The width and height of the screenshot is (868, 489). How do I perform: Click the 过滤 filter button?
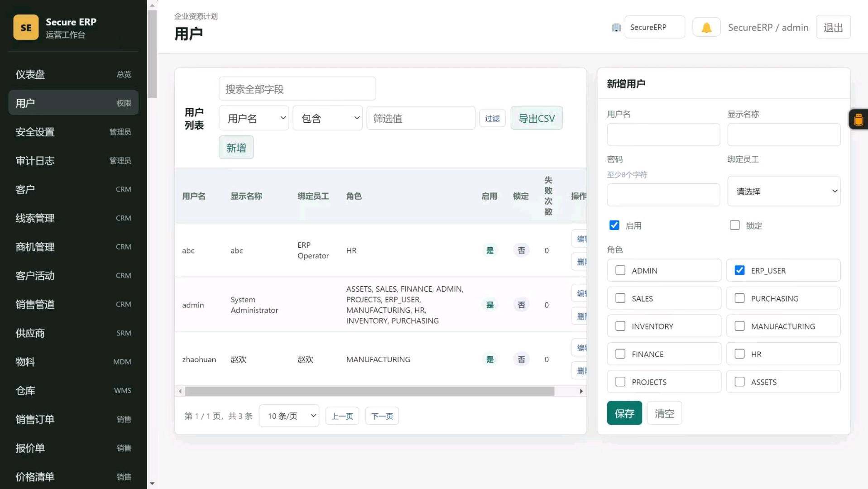point(492,118)
